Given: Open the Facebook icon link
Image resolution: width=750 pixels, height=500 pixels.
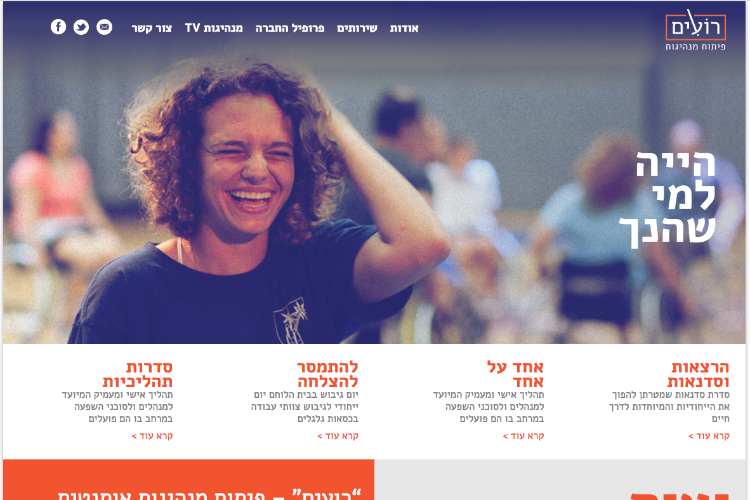Looking at the screenshot, I should 58,27.
